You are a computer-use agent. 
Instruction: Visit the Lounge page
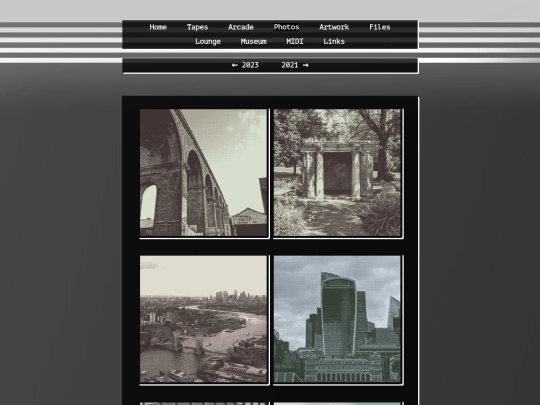click(208, 42)
